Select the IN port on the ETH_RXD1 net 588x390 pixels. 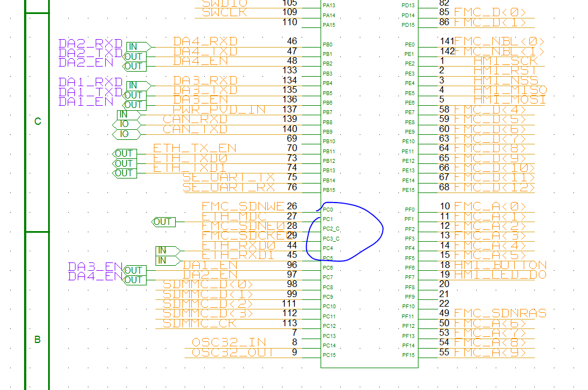pyautogui.click(x=168, y=261)
